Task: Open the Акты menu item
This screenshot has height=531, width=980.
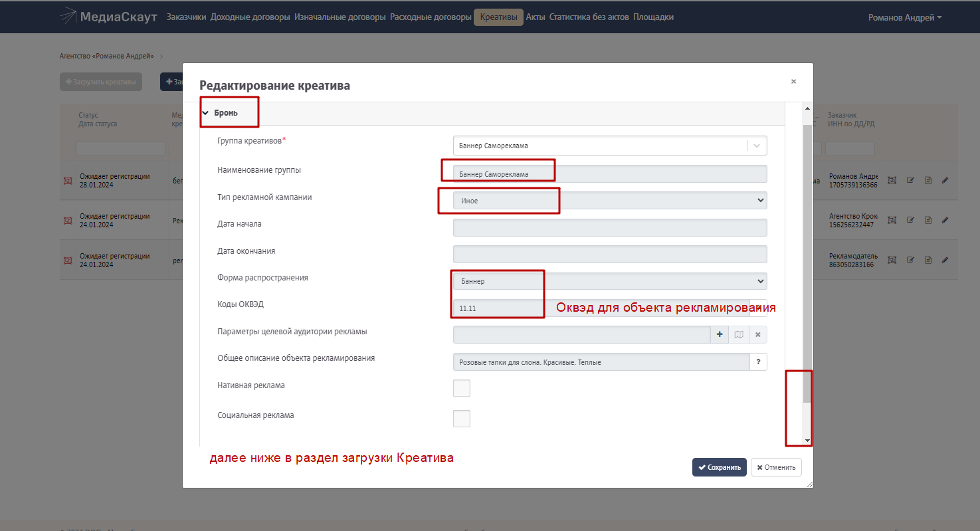Action: (536, 17)
